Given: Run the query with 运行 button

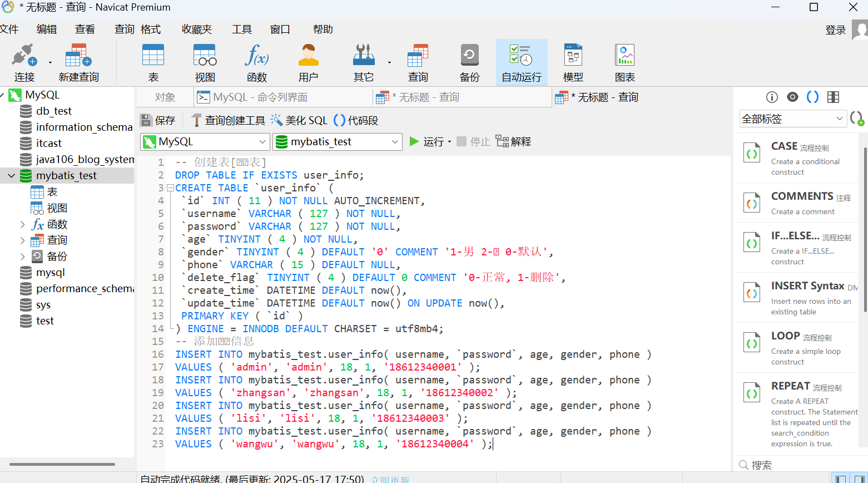Looking at the screenshot, I should (426, 141).
